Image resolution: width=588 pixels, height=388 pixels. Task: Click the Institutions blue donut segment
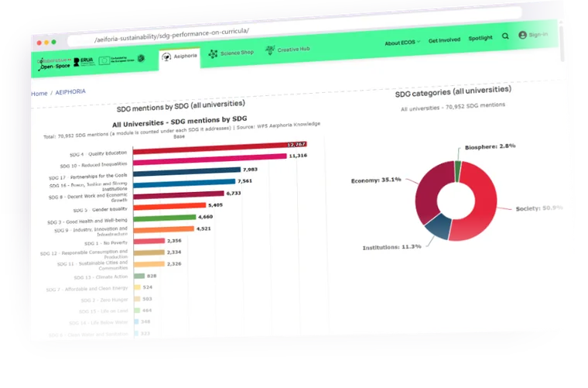[x=439, y=226]
